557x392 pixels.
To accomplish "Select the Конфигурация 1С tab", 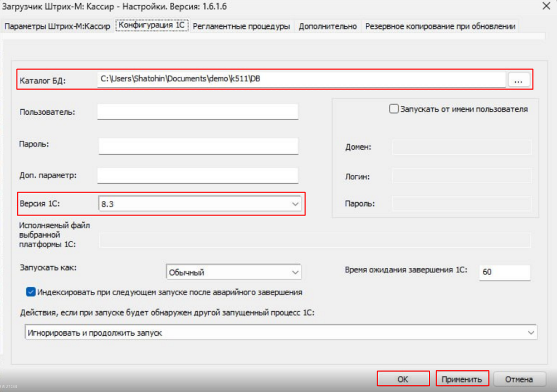I will click(152, 25).
